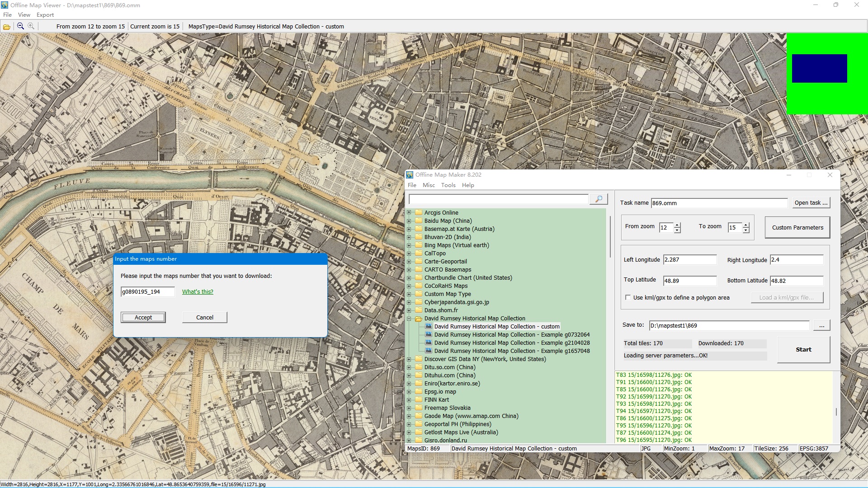Click the map source search box

tap(498, 199)
